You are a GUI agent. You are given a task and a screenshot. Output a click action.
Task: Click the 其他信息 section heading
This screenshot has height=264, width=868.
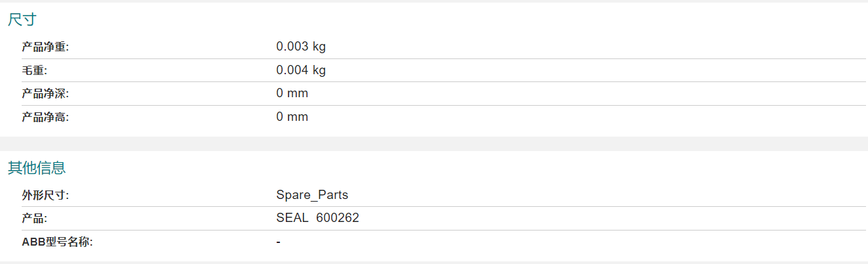point(37,168)
